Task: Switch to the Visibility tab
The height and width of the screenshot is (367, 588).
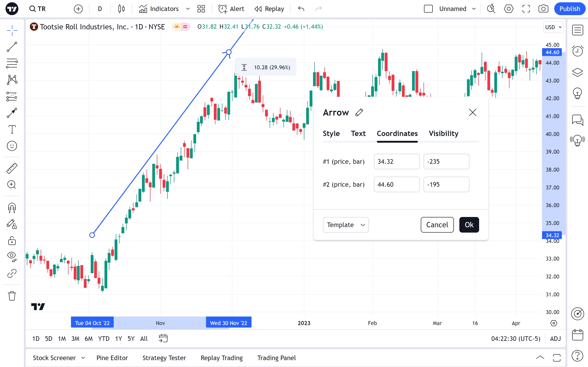Action: pyautogui.click(x=444, y=133)
